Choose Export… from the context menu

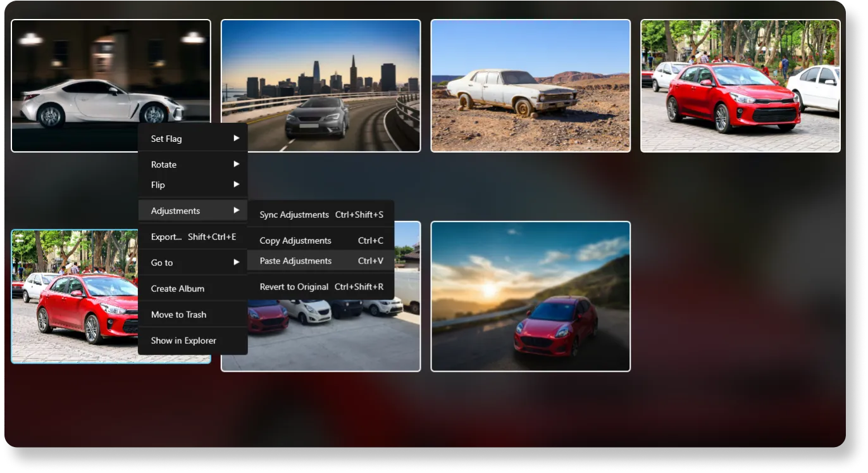193,237
